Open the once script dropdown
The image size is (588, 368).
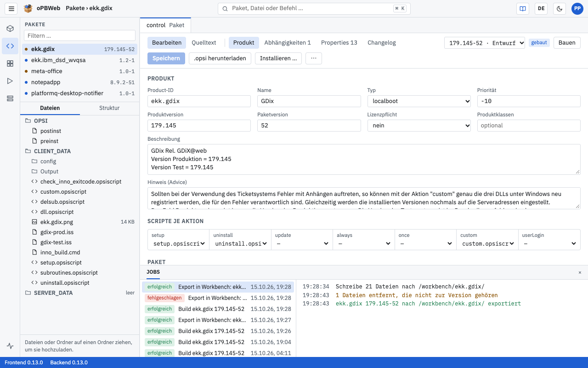425,244
